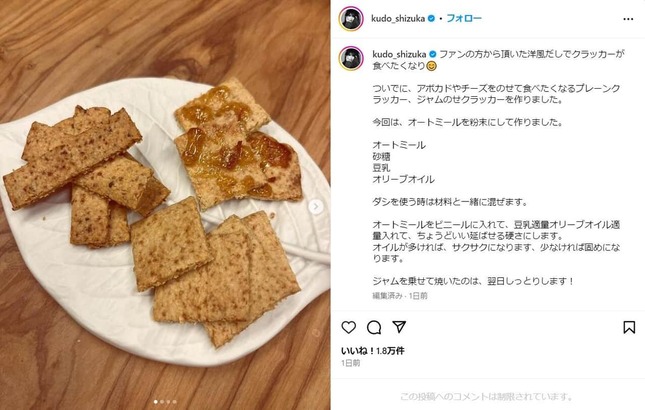Click the 編集済み・1日前 caption timestamp
Screen dimensions: 645x410
click(400, 296)
